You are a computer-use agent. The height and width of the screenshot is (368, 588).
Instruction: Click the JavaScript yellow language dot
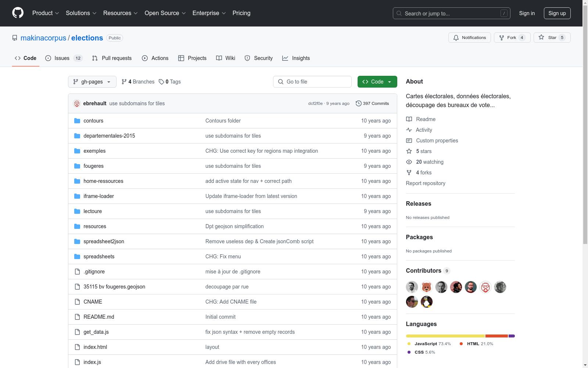pos(409,344)
